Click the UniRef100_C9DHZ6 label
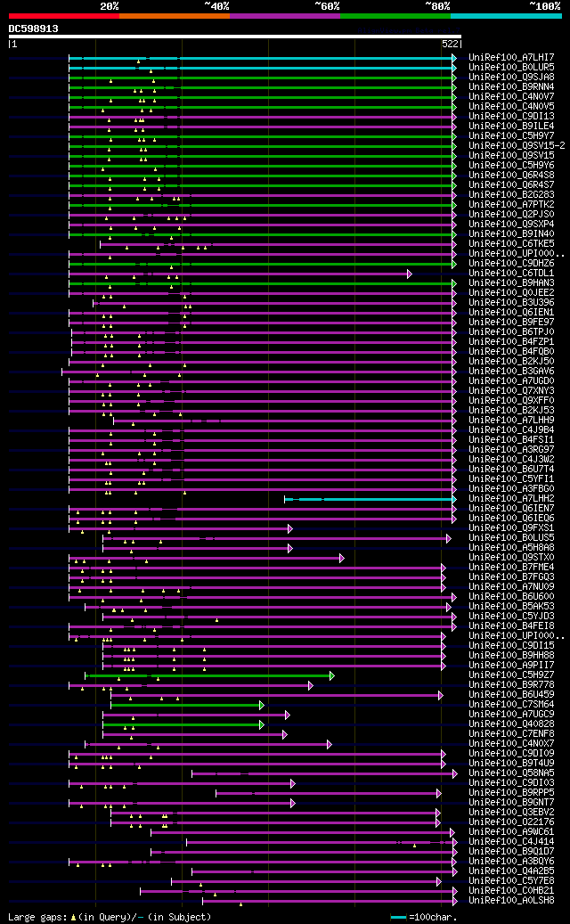 [511, 264]
